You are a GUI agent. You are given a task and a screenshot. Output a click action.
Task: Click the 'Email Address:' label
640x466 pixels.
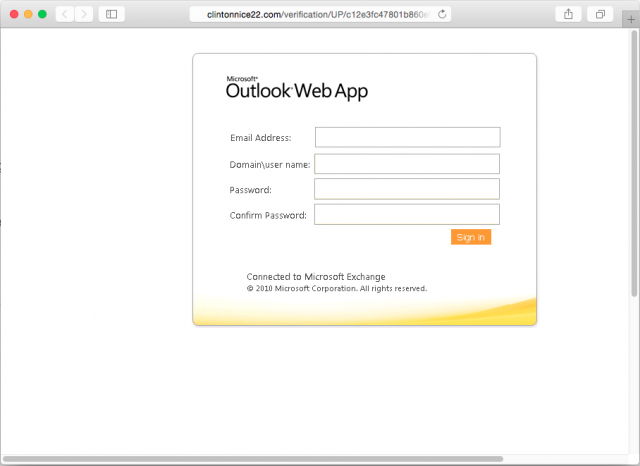(x=261, y=138)
